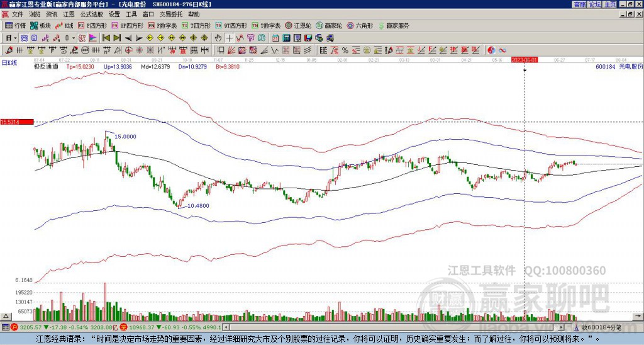Toggle the crosshair cursor tool

click(229, 38)
